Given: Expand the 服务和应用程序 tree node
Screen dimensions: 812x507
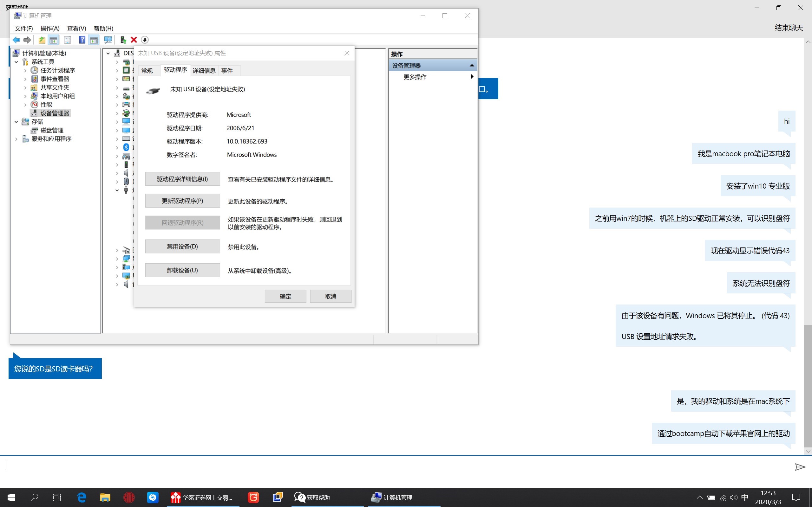Looking at the screenshot, I should point(16,139).
